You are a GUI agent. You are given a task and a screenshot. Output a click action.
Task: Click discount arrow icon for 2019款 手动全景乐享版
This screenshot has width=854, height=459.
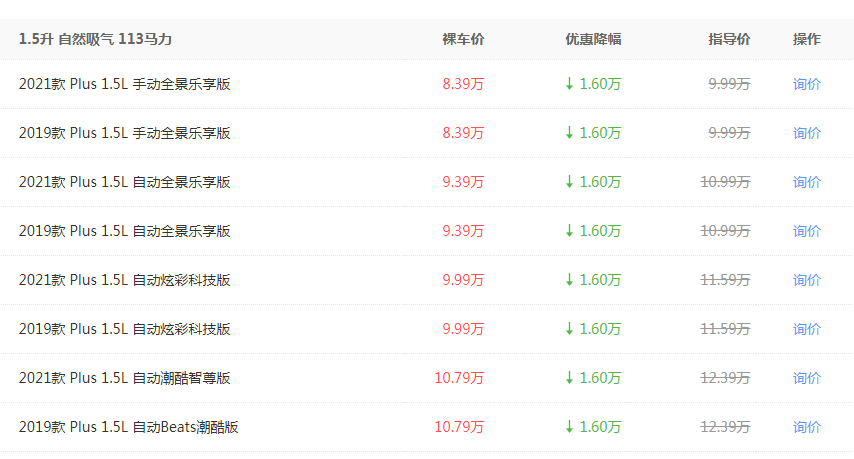[570, 133]
